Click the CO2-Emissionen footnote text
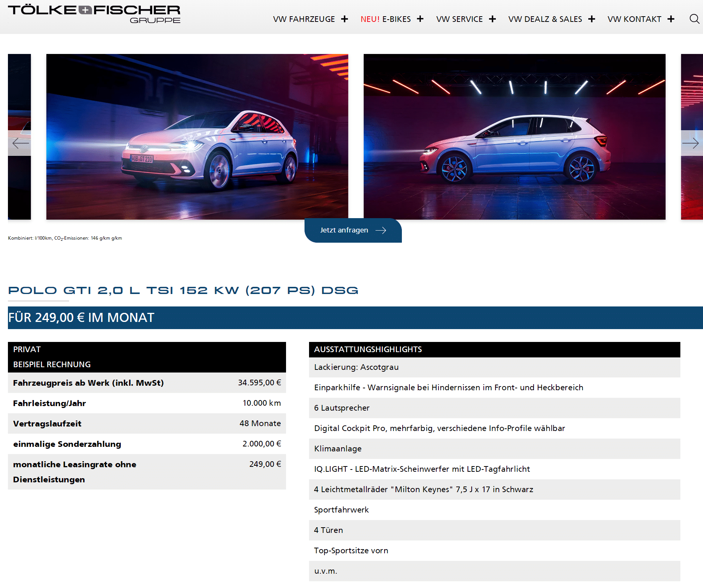The image size is (703, 588). coord(65,238)
